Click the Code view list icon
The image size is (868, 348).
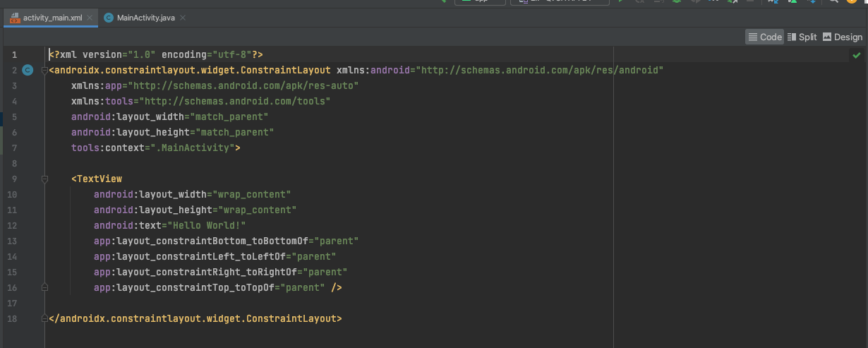(x=753, y=37)
